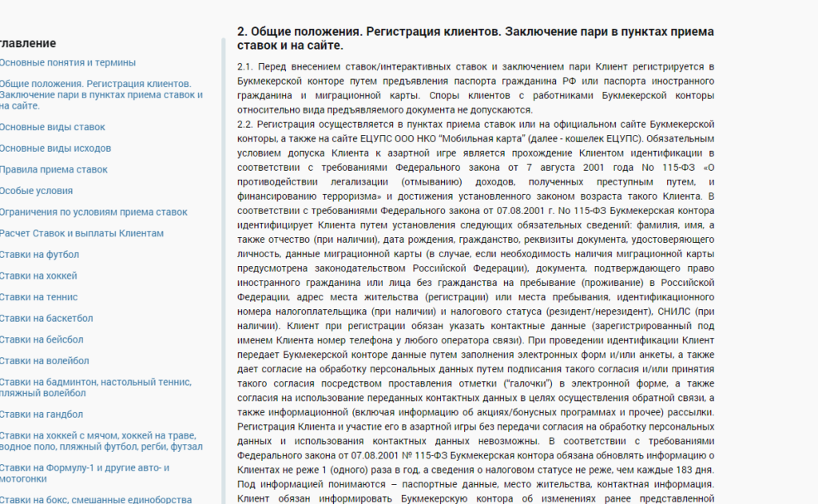The width and height of the screenshot is (818, 504).
Task: Open 'Основные виды исходов' link
Action: (x=55, y=149)
